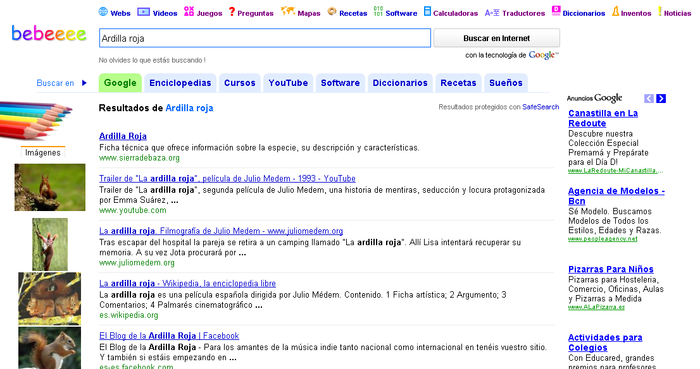The height and width of the screenshot is (369, 700).
Task: Click the Imágenes label
Action: point(43,153)
